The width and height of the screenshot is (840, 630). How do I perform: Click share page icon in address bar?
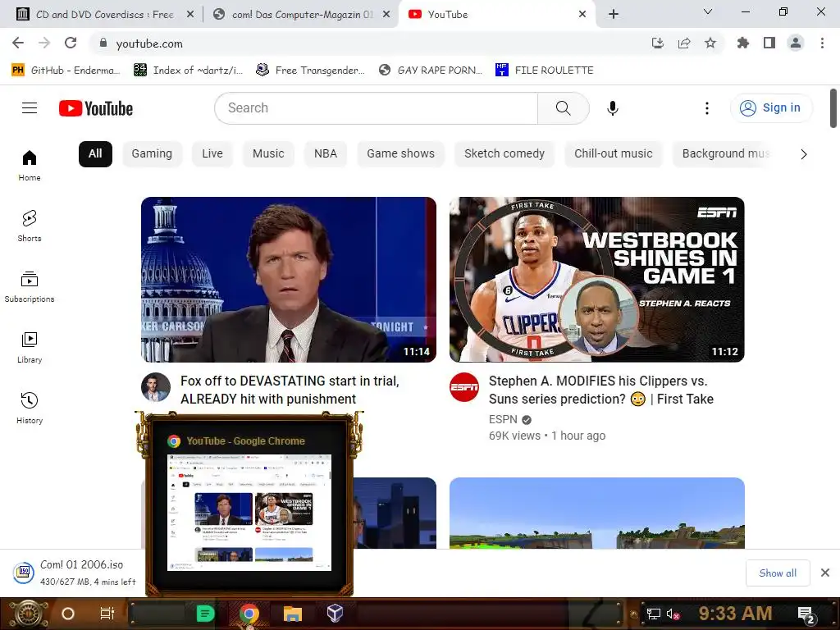coord(684,43)
